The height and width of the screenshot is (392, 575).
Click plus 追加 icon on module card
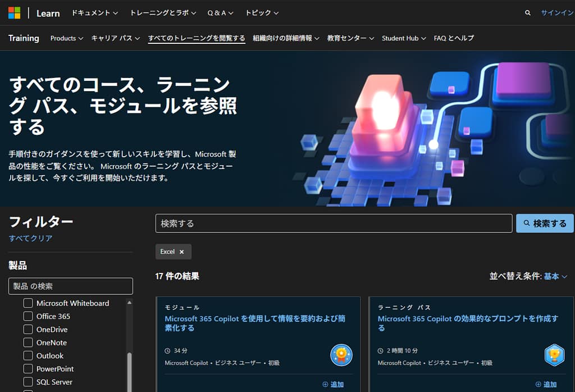coord(325,385)
